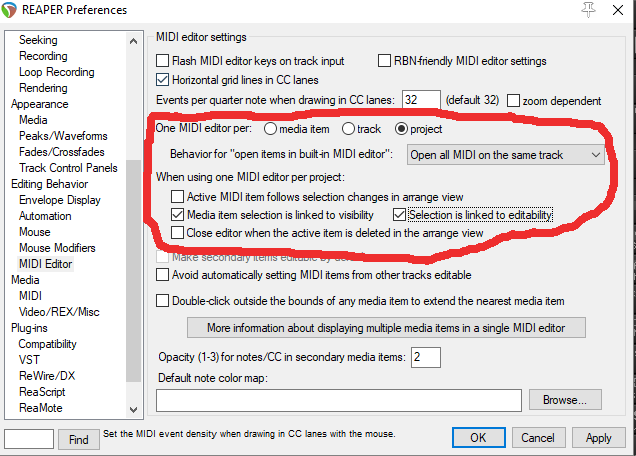
Task: Click the category list scroll down arrow
Action: coord(133,409)
